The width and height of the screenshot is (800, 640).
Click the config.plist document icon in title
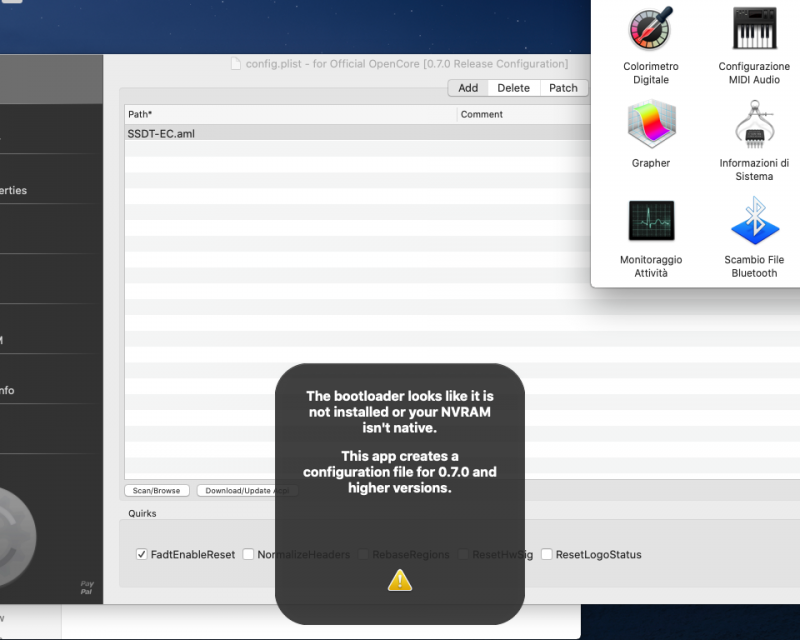pyautogui.click(x=236, y=64)
